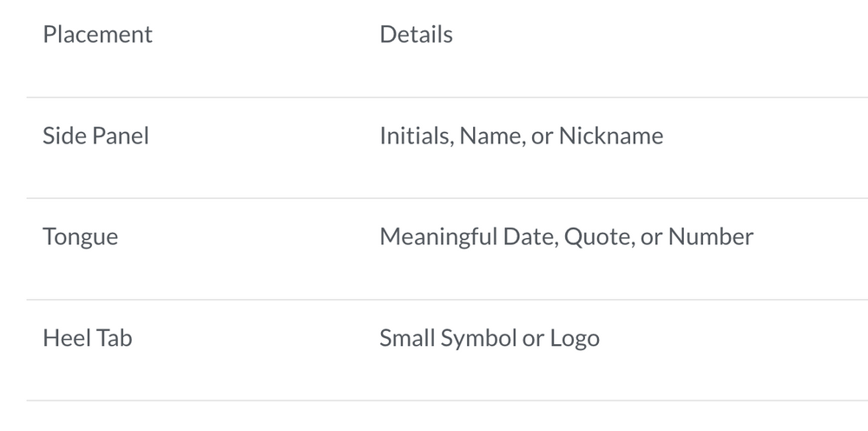Click the Details column header
The image size is (868, 431).
coord(416,35)
